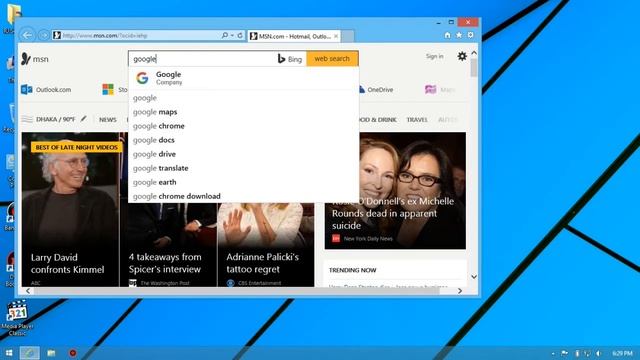This screenshot has width=640, height=360.
Task: Select the "google earth" suggestion
Action: point(244,182)
